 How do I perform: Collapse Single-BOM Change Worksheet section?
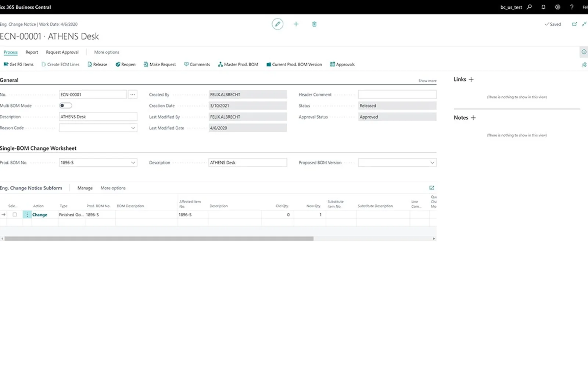[x=38, y=148]
